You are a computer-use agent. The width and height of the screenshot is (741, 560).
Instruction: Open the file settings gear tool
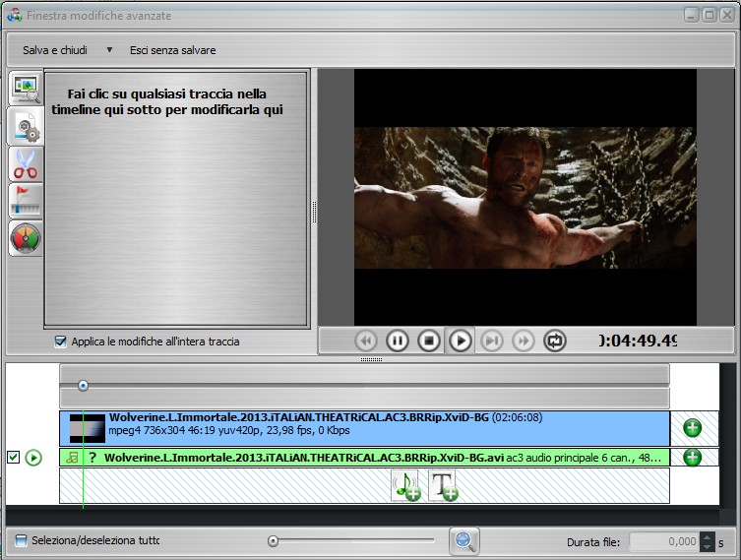pyautogui.click(x=26, y=127)
